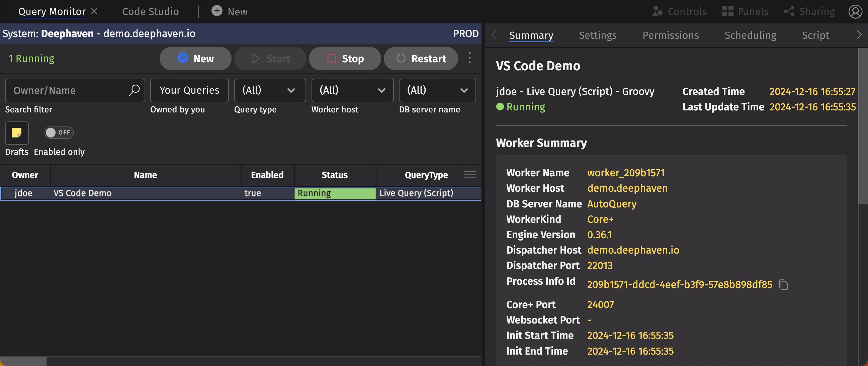Image resolution: width=868 pixels, height=366 pixels.
Task: Open the DB server name dropdown
Action: tap(437, 90)
